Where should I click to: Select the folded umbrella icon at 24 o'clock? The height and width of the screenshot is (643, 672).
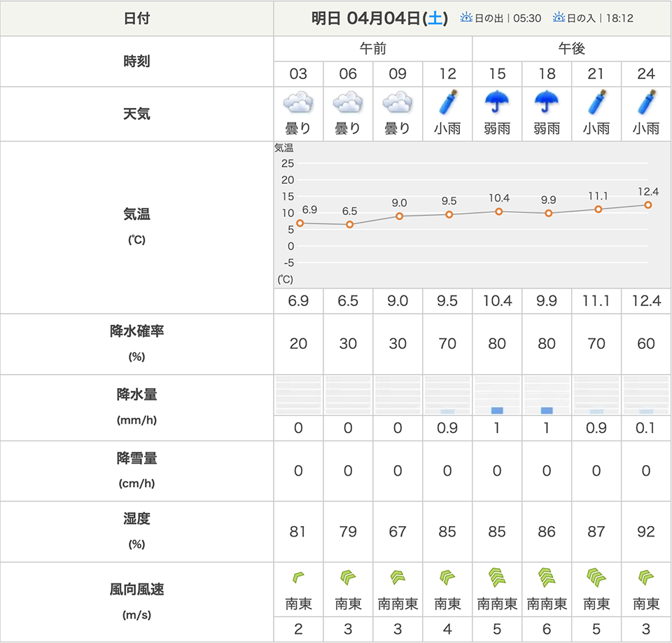[x=646, y=103]
